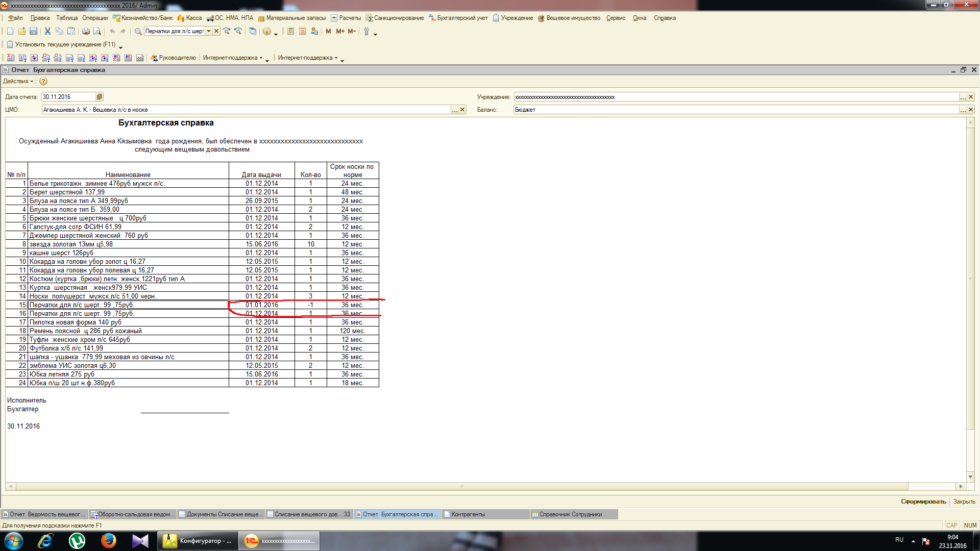This screenshot has width=980, height=551.
Task: Open date picker next to report date
Action: pos(100,97)
